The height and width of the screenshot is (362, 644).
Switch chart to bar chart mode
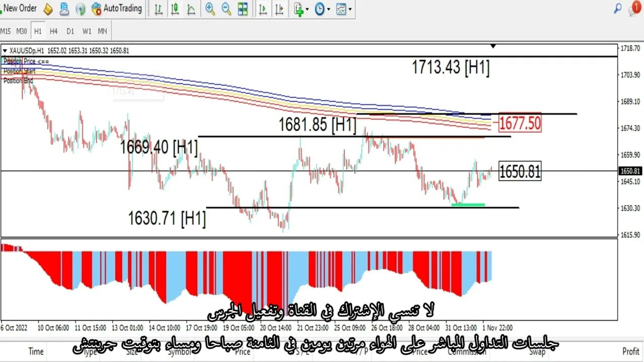(158, 9)
